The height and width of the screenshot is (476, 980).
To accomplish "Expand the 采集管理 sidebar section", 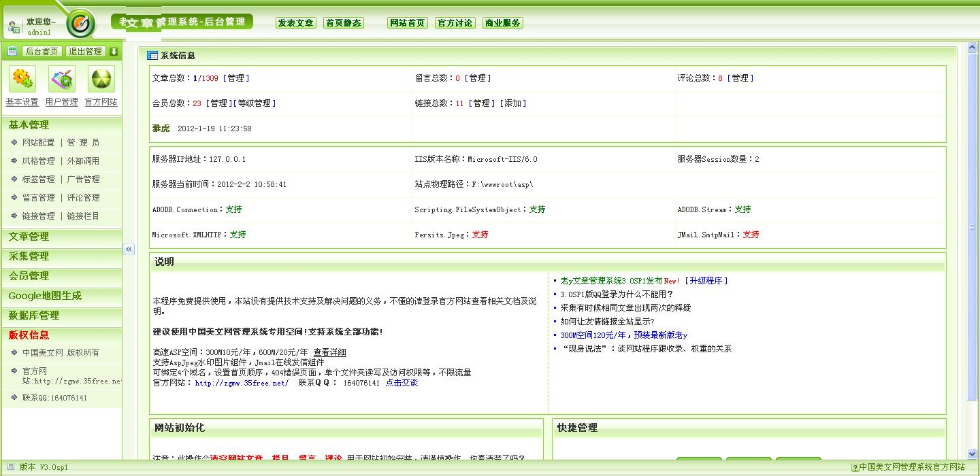I will click(x=29, y=256).
